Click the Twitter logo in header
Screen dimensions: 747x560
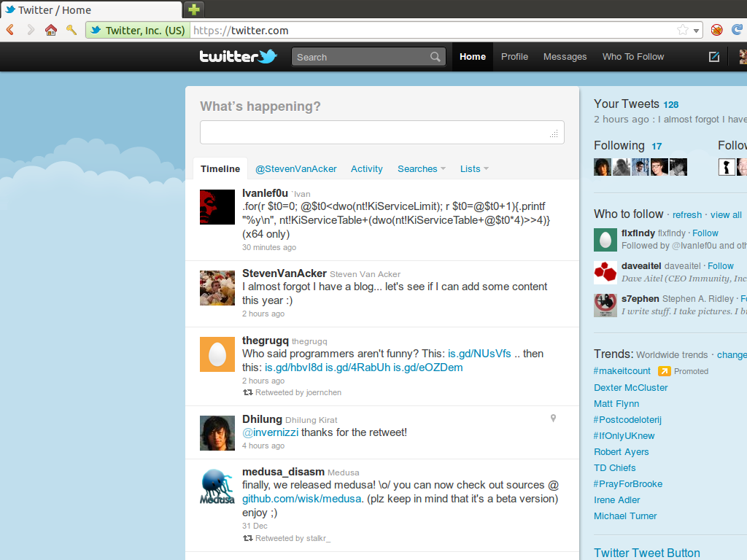pos(238,57)
